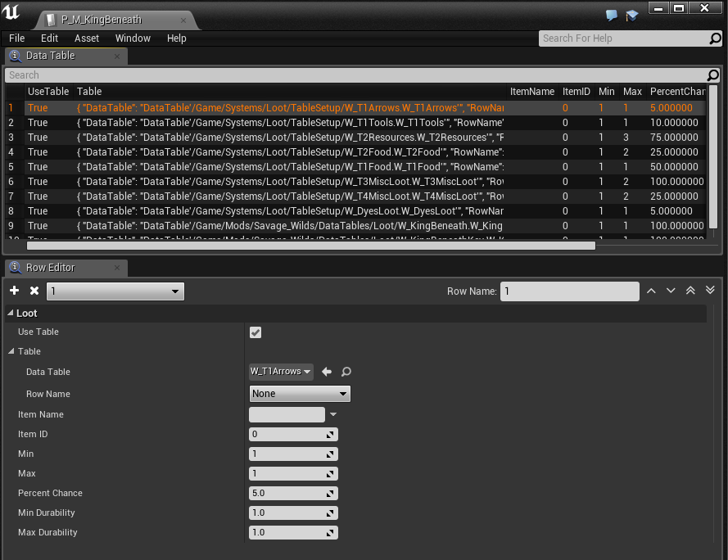Click the Percent Chance value field
The width and height of the screenshot is (728, 560).
[x=288, y=494]
